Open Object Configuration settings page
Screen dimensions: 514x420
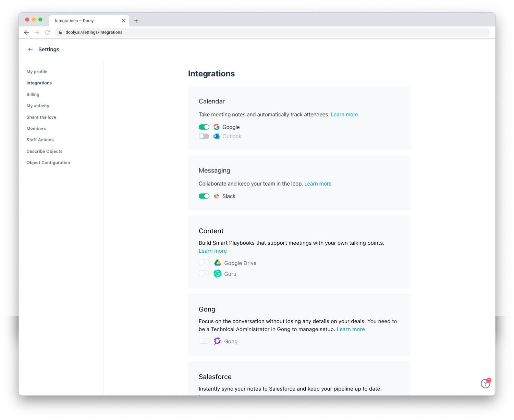tap(48, 163)
